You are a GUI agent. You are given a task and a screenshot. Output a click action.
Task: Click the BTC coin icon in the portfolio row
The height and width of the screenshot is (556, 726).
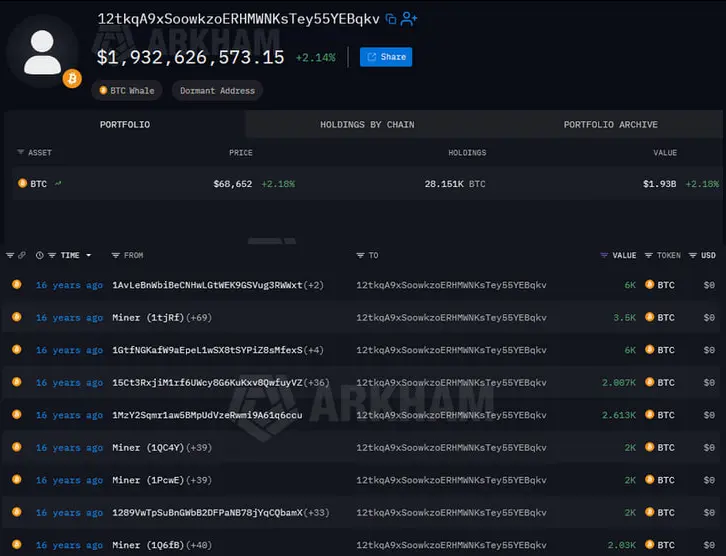pyautogui.click(x=22, y=183)
